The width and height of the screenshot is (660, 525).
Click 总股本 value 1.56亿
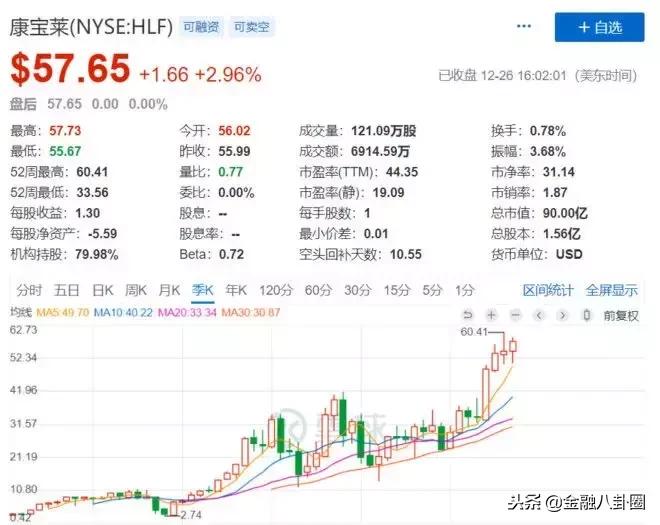pos(562,234)
